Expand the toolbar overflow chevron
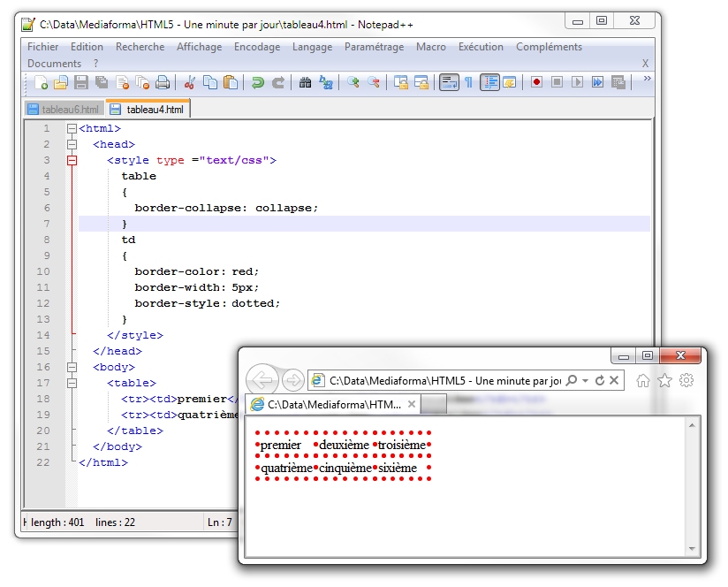This screenshot has width=728, height=587. coord(647,80)
